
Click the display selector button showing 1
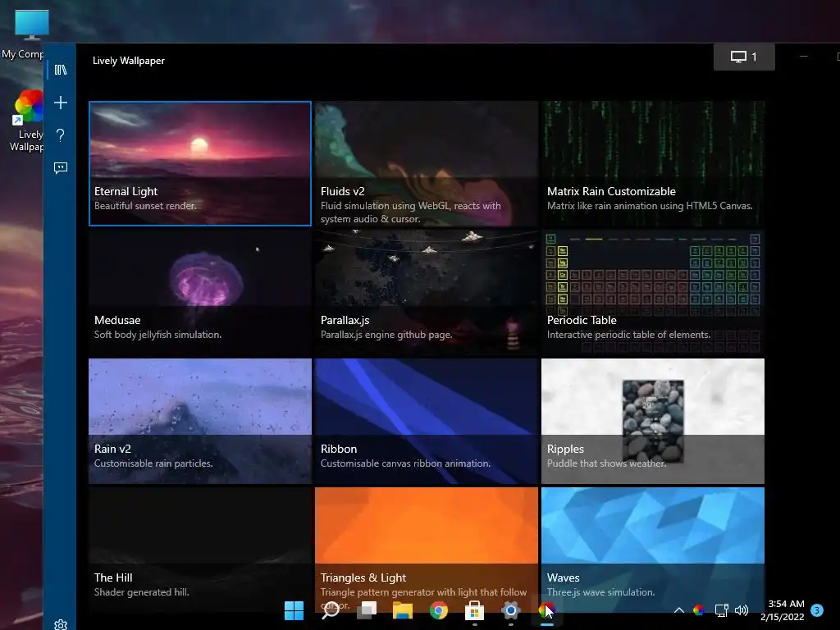744,57
